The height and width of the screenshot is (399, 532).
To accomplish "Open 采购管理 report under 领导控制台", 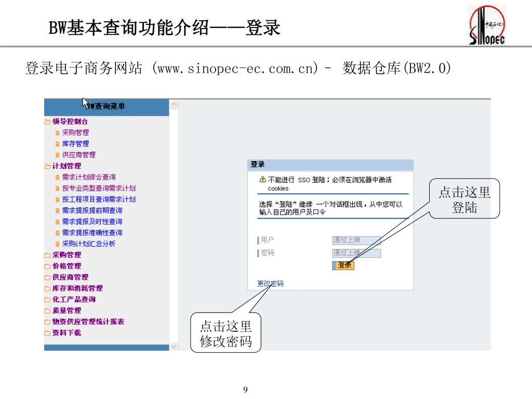I will 75,132.
